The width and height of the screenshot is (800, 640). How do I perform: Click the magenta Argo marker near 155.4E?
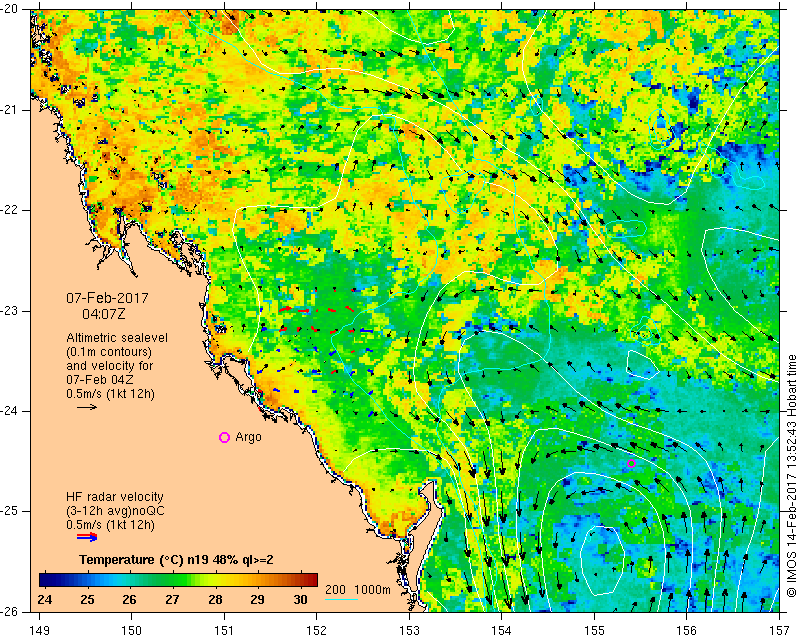tap(631, 463)
